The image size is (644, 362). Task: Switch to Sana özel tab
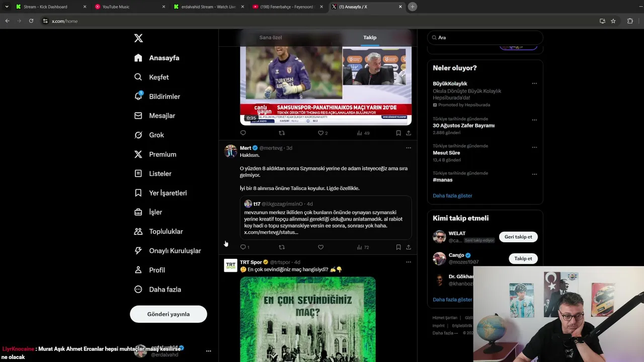(271, 38)
